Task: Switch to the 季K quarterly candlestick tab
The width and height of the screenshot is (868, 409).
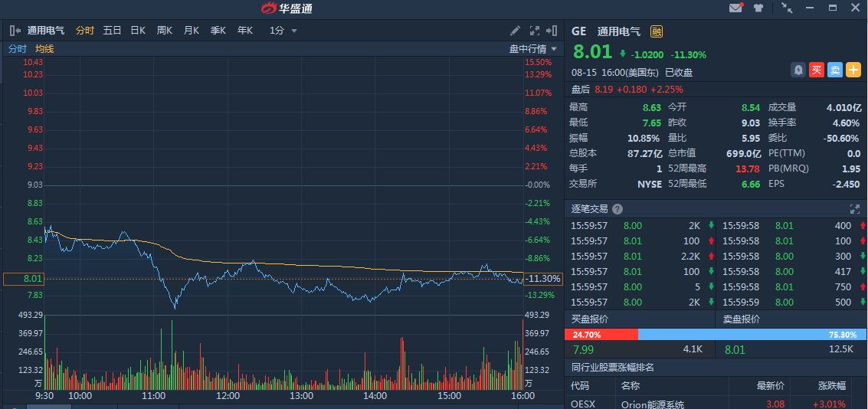Action: pos(218,31)
